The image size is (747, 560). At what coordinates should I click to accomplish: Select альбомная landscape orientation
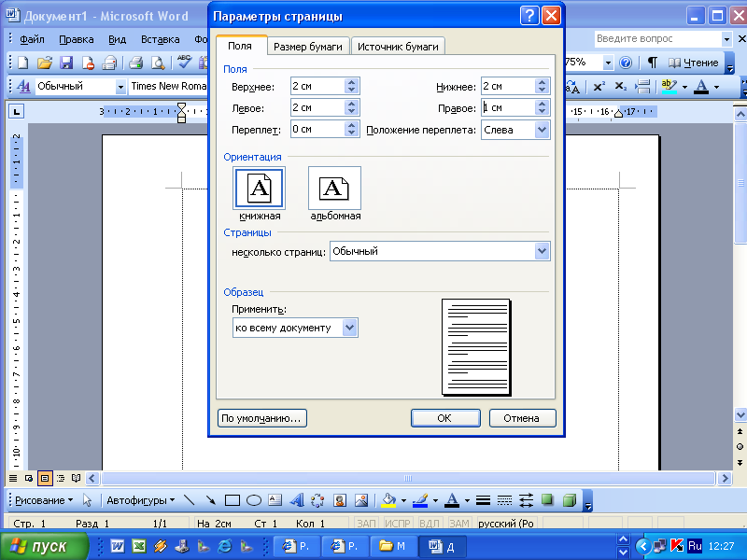click(x=334, y=188)
